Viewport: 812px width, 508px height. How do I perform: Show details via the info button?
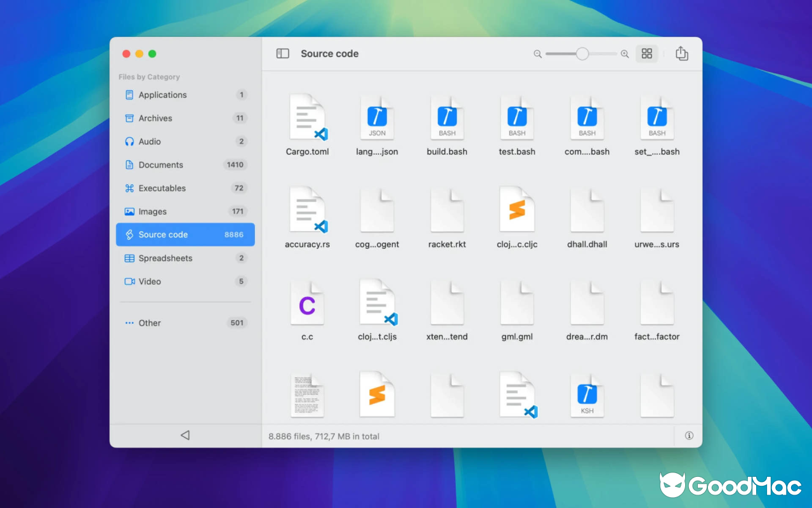pos(688,436)
